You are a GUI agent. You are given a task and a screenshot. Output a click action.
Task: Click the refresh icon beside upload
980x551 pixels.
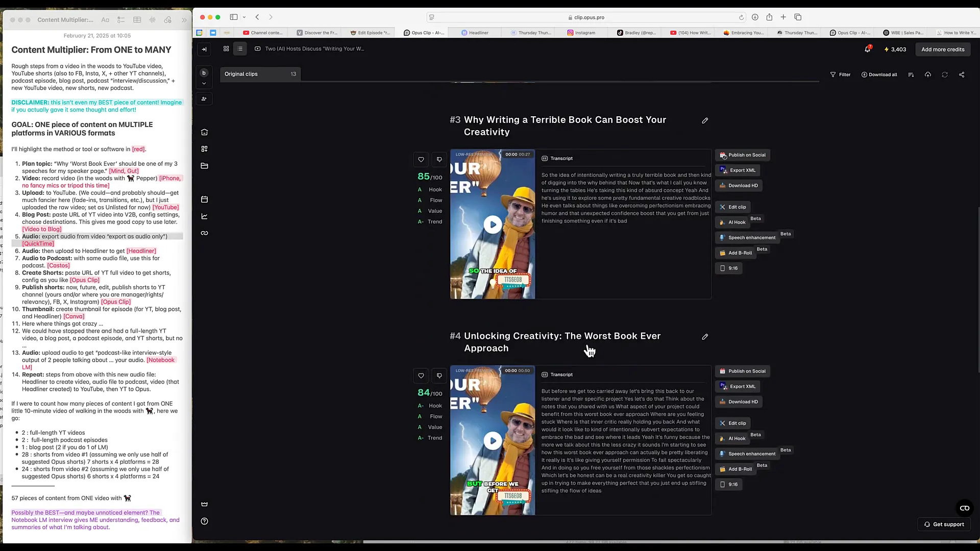945,74
